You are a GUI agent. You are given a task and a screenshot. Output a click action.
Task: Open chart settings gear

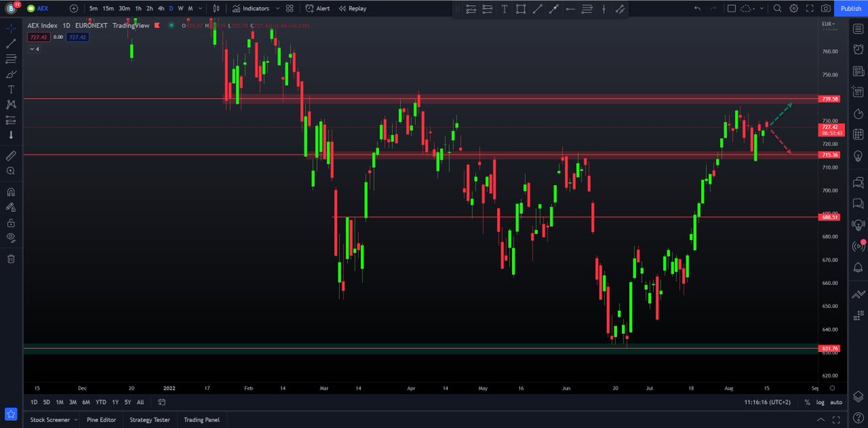[794, 9]
